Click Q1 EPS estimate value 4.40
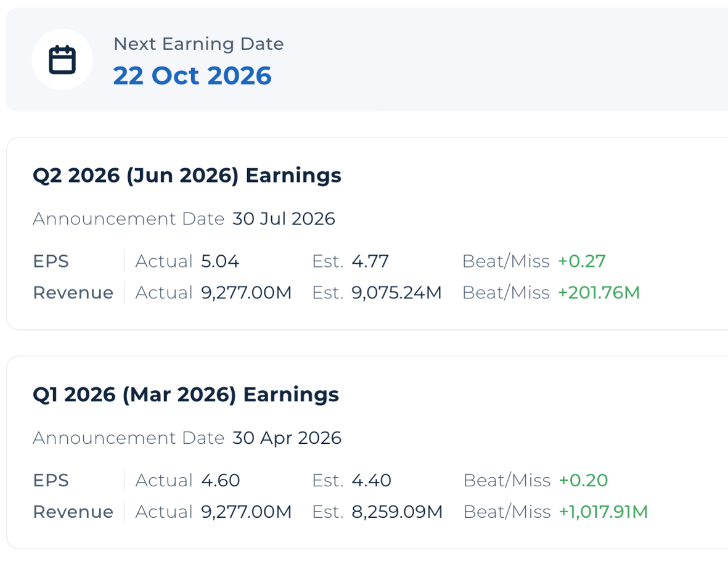The width and height of the screenshot is (728, 564). [x=372, y=480]
